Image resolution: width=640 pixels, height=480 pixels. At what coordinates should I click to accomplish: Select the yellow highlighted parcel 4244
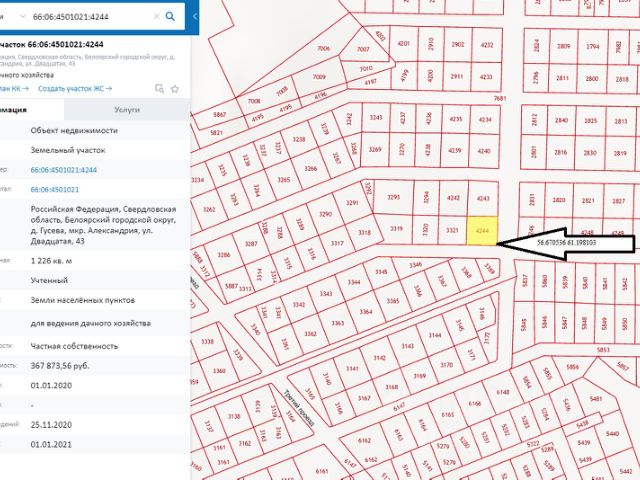coord(482,230)
